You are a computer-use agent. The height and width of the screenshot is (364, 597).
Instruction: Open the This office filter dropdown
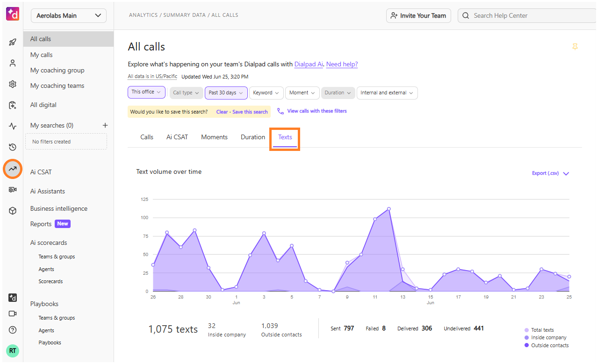(146, 92)
